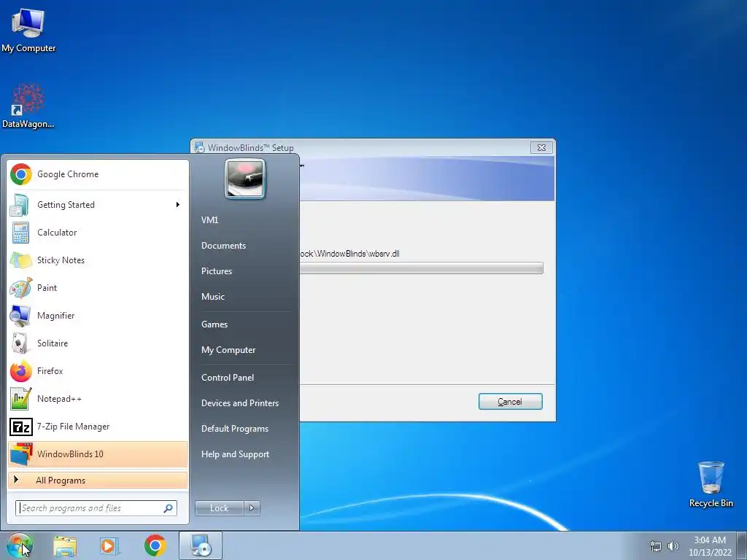Switch to WindowBlinds Setup taskbar button
Screen dimensions: 747x560
click(201, 545)
